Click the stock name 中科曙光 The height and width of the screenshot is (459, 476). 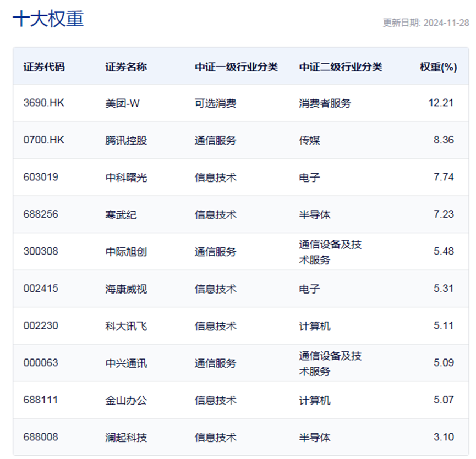click(126, 178)
